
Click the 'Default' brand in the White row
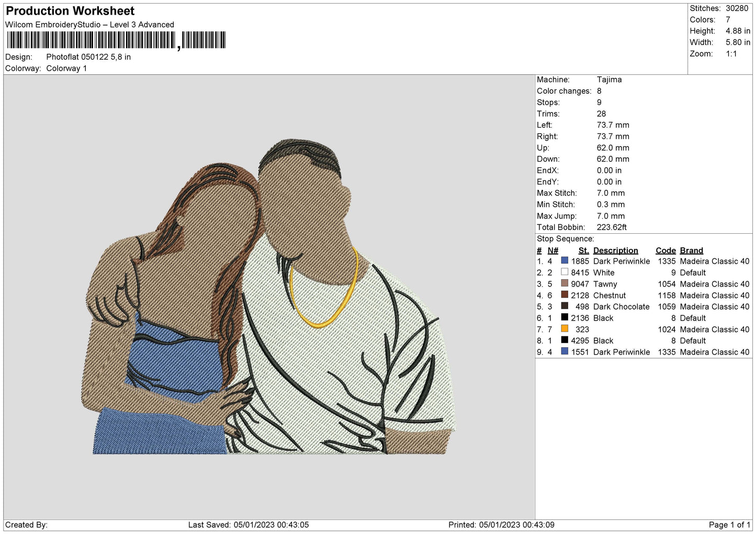pyautogui.click(x=693, y=272)
